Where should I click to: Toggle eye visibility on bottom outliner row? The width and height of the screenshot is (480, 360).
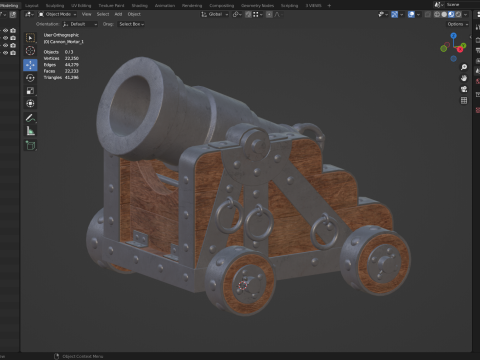[6, 53]
